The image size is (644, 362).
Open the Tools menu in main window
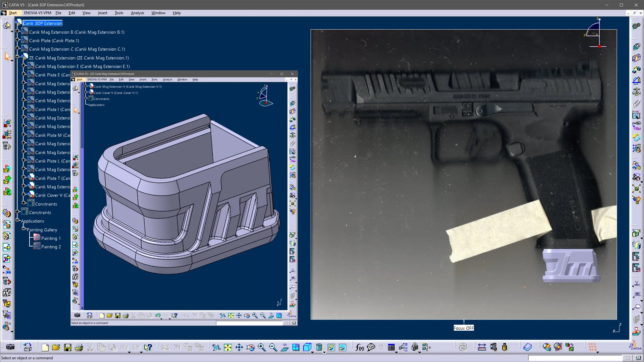(119, 13)
